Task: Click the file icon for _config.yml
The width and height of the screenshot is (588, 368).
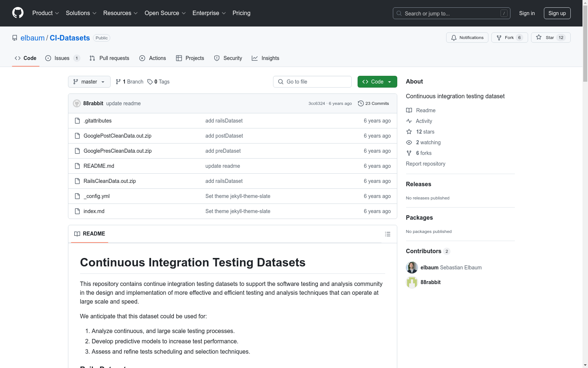Action: tap(77, 196)
